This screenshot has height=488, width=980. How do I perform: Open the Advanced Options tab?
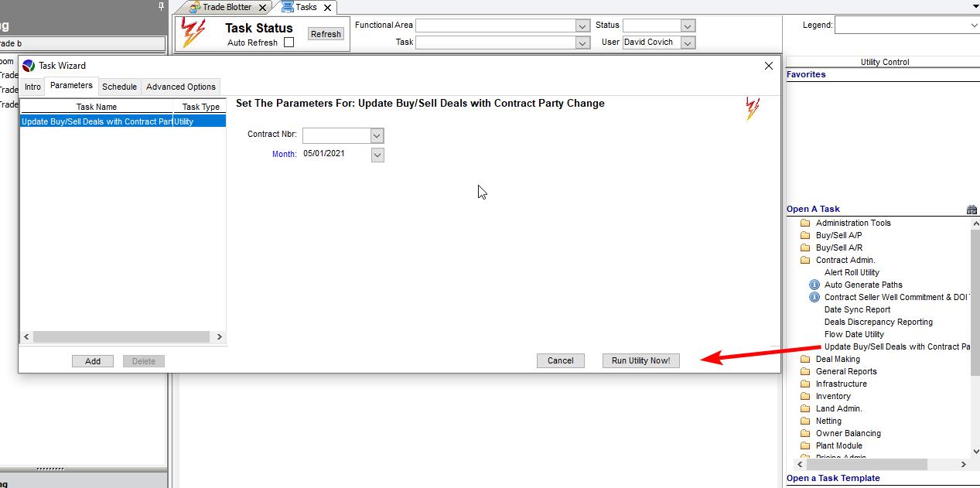point(181,87)
